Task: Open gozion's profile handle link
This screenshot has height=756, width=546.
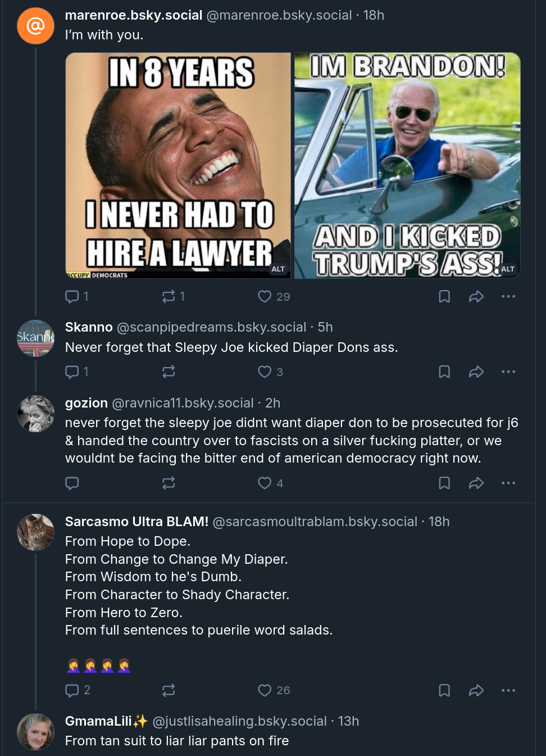Action: click(x=183, y=403)
